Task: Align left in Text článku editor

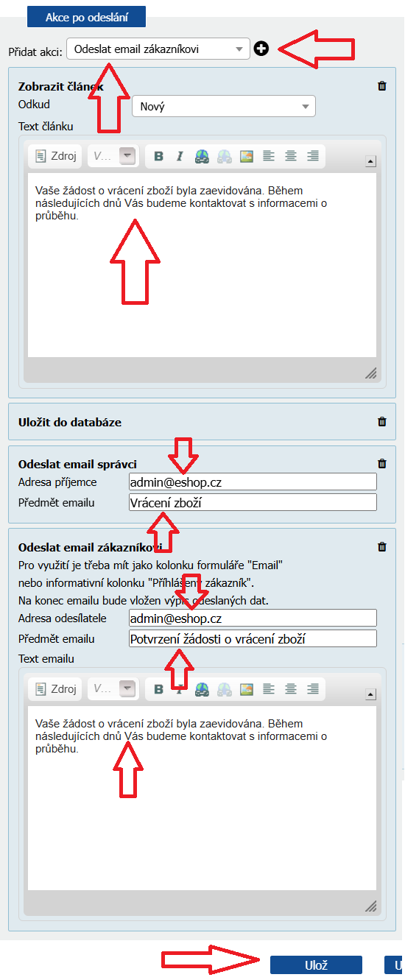Action: [x=269, y=156]
